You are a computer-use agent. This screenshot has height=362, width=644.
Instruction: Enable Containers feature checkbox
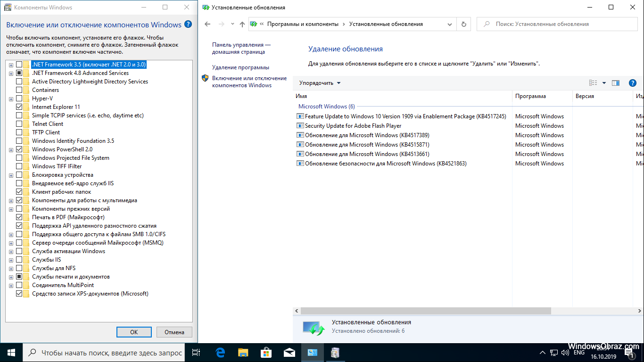(x=19, y=90)
